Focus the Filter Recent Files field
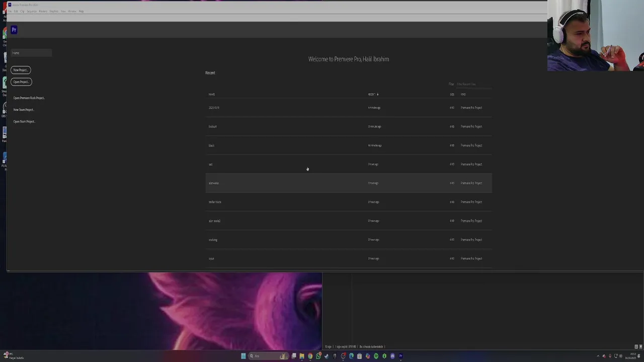Image resolution: width=644 pixels, height=362 pixels. (x=473, y=84)
